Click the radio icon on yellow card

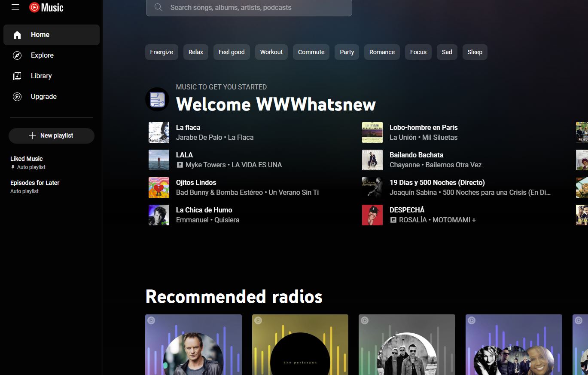pyautogui.click(x=258, y=320)
